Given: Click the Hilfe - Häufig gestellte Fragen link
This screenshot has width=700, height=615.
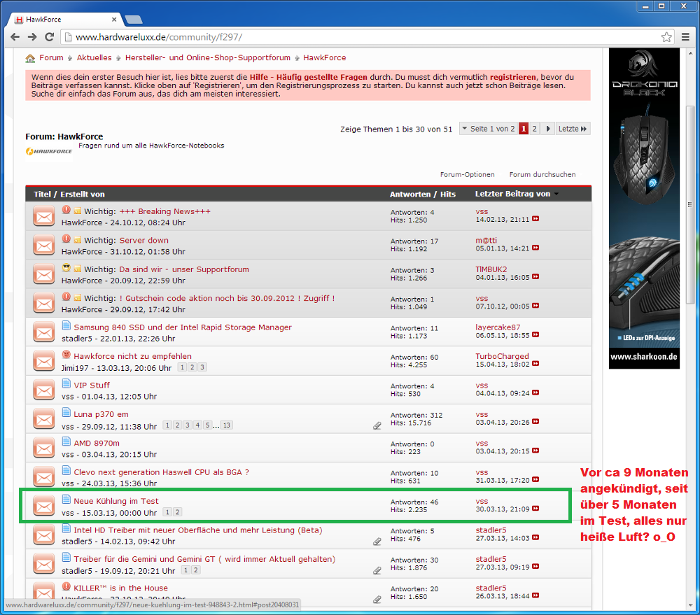Looking at the screenshot, I should point(309,77).
